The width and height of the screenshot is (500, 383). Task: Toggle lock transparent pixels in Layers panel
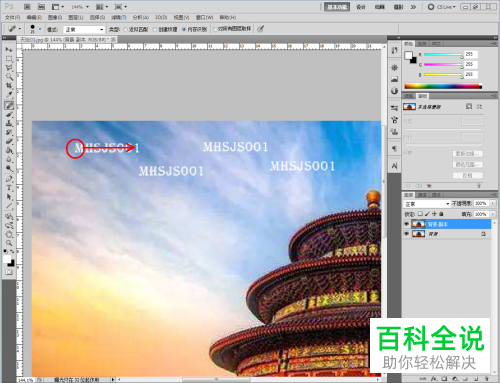421,214
